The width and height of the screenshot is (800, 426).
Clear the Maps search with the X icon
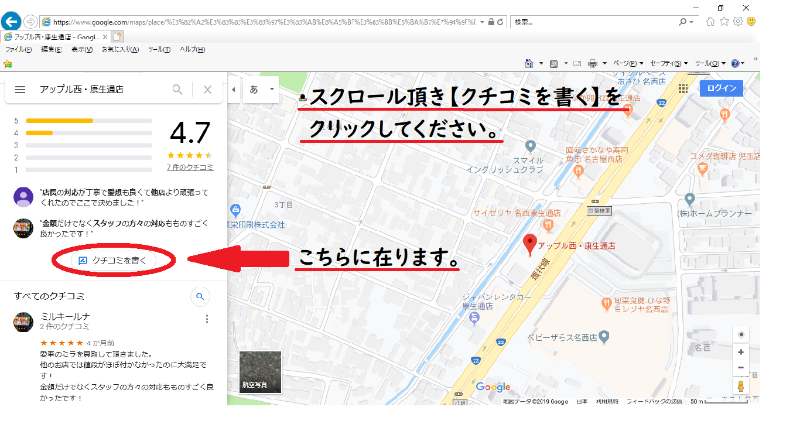(x=207, y=90)
